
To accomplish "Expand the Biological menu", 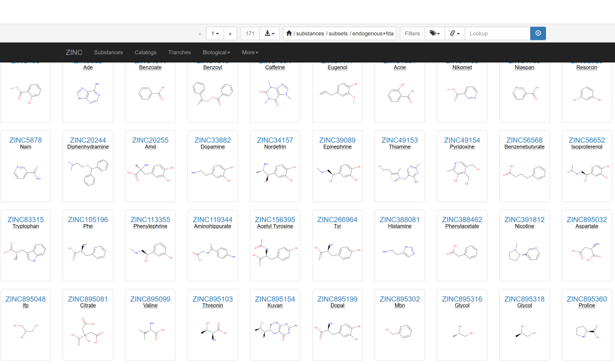I will [216, 52].
